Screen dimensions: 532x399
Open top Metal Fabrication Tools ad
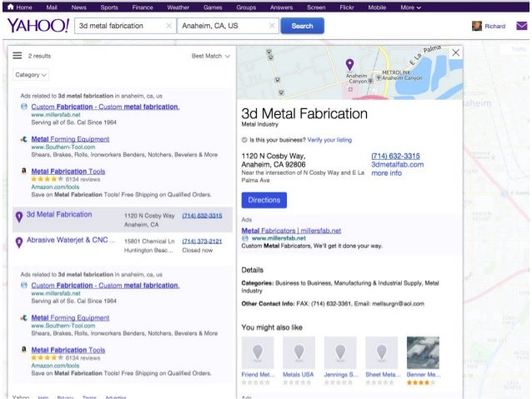pos(68,172)
